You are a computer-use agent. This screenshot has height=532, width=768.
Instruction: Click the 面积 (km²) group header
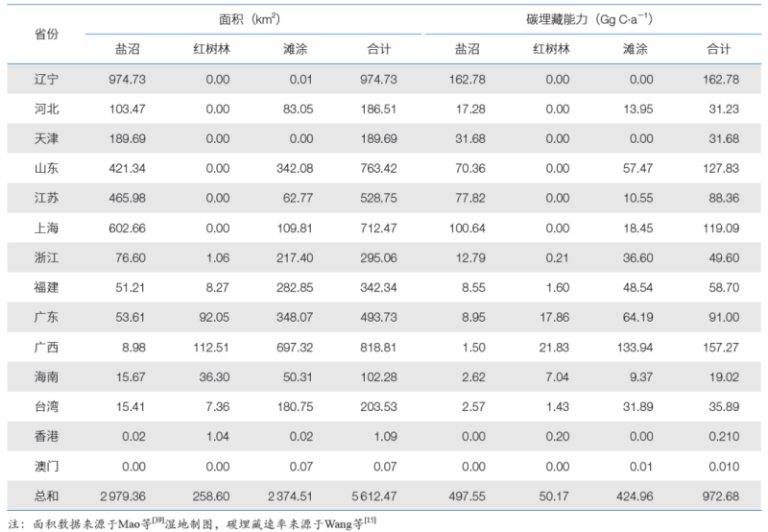[252, 18]
